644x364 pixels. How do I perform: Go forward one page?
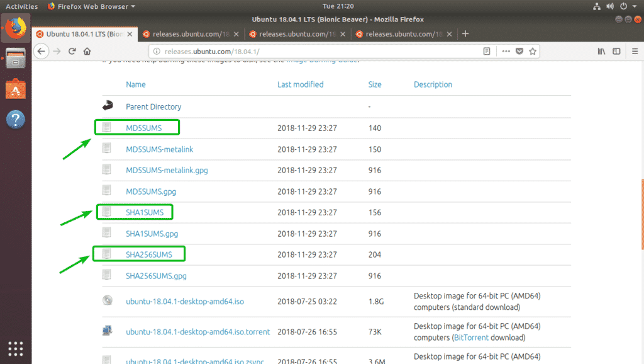coord(57,52)
